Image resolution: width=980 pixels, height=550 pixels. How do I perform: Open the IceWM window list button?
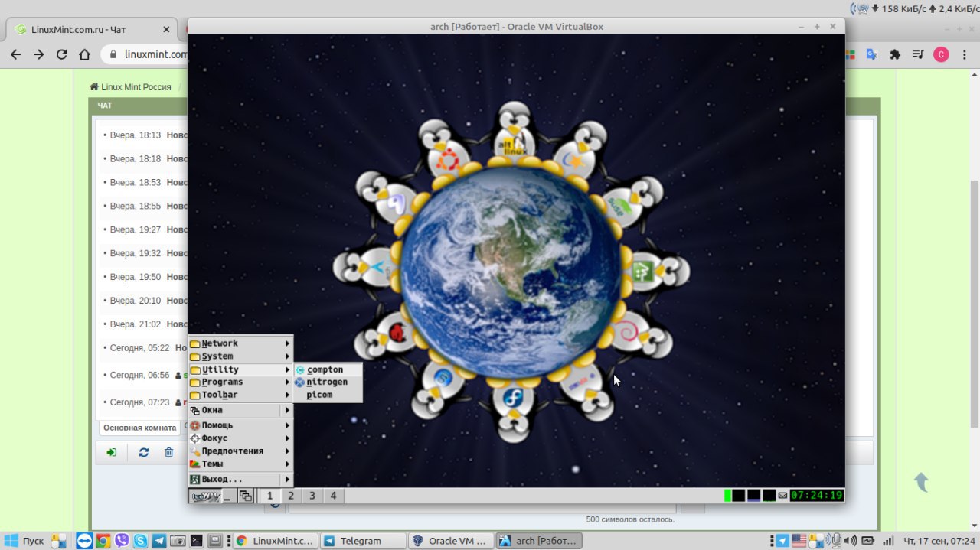[x=245, y=496]
